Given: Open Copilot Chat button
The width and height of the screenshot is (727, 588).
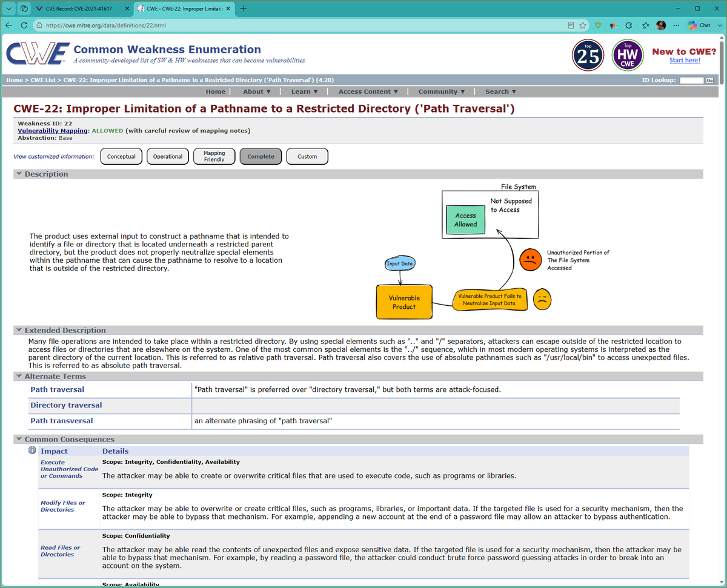Looking at the screenshot, I should tap(699, 25).
